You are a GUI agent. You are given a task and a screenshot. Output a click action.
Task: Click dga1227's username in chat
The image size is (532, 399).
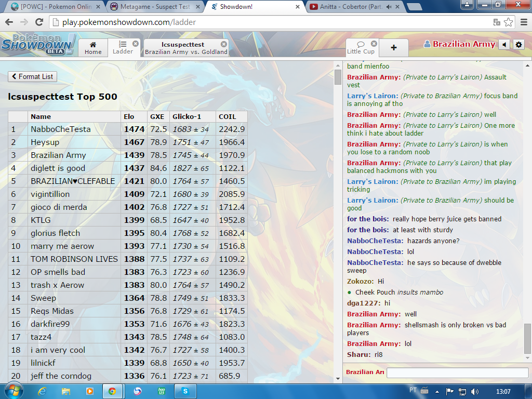364,303
